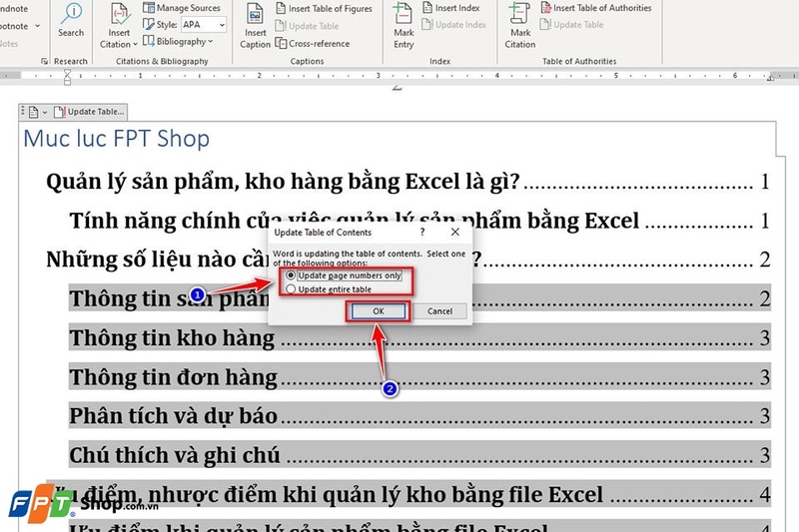Click the Insert Citation button

(x=119, y=26)
